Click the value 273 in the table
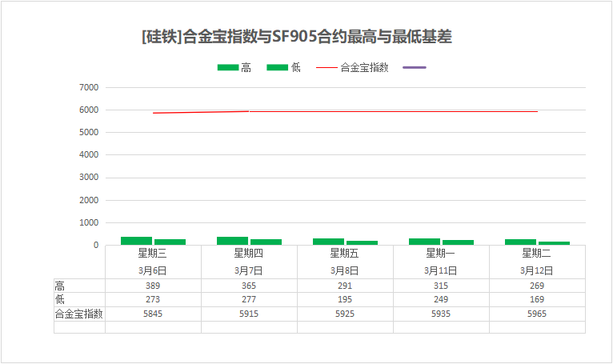 [x=153, y=299]
